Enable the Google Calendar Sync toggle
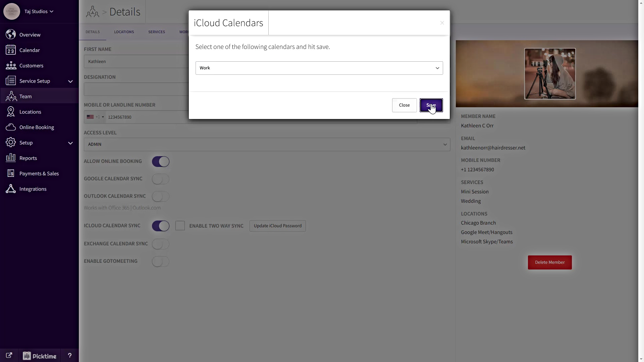 (161, 179)
